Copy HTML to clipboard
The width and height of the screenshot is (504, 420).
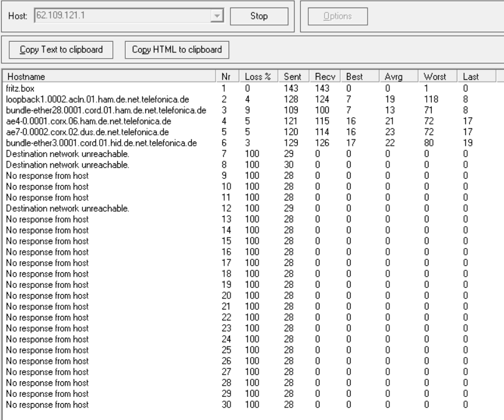coord(177,50)
